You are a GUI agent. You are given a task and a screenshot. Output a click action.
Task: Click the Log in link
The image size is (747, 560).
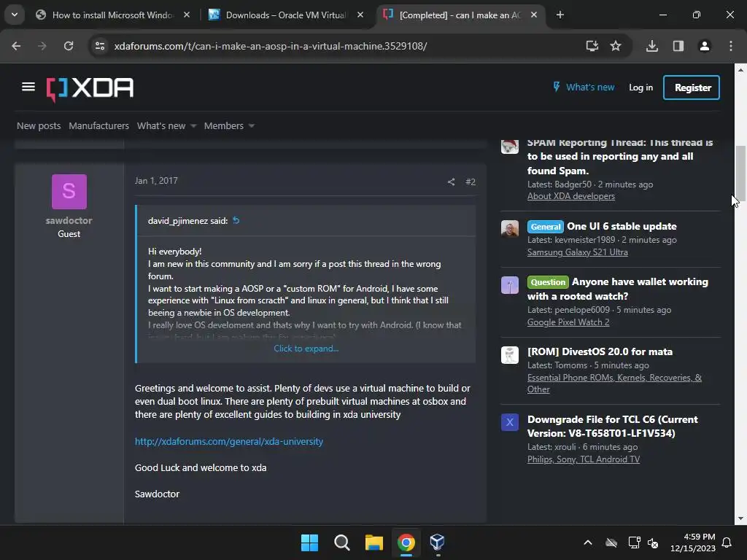point(640,87)
